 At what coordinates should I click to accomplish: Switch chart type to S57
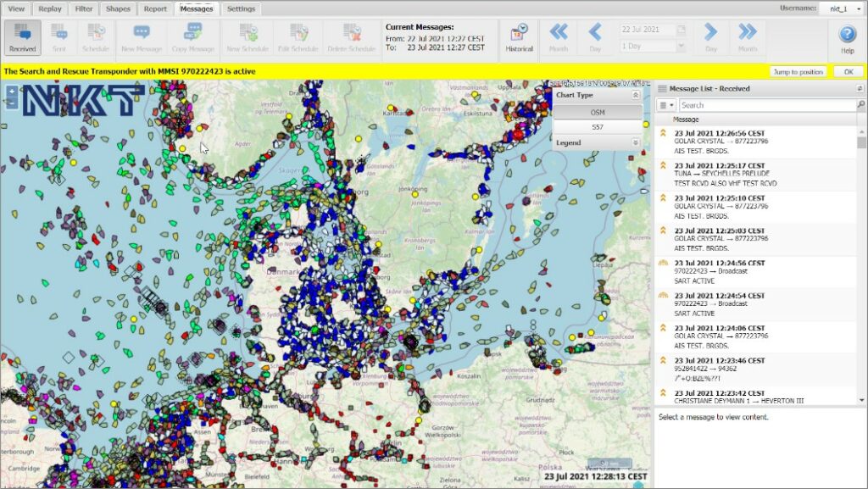point(598,126)
